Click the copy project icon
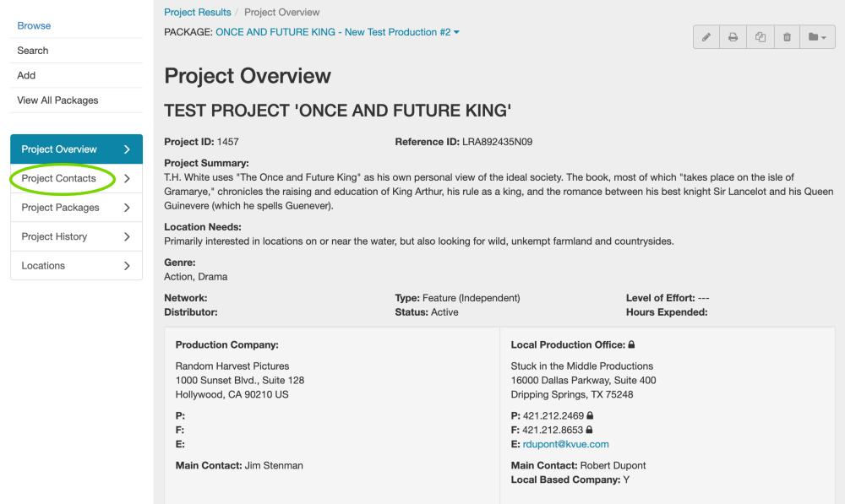845x504 pixels. pos(760,37)
